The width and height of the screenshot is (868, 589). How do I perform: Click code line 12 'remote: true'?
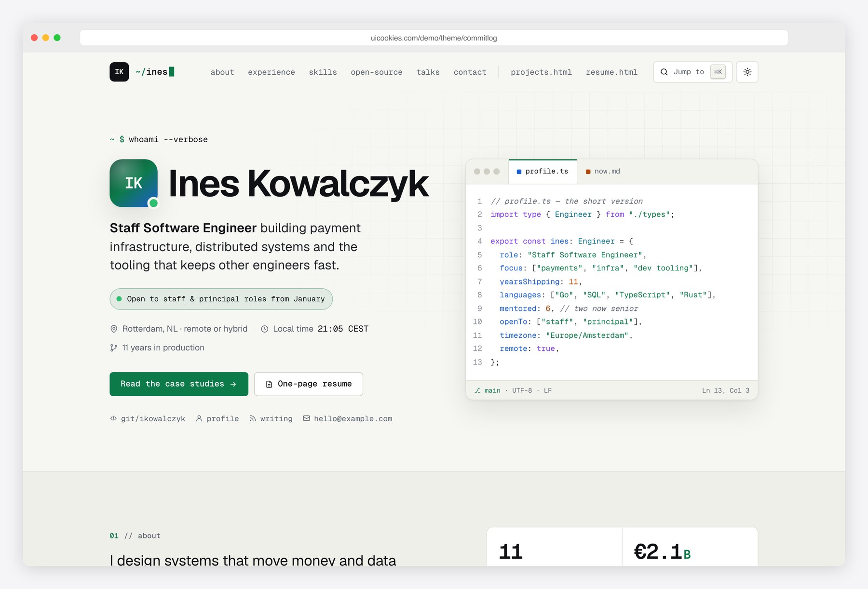tap(529, 348)
